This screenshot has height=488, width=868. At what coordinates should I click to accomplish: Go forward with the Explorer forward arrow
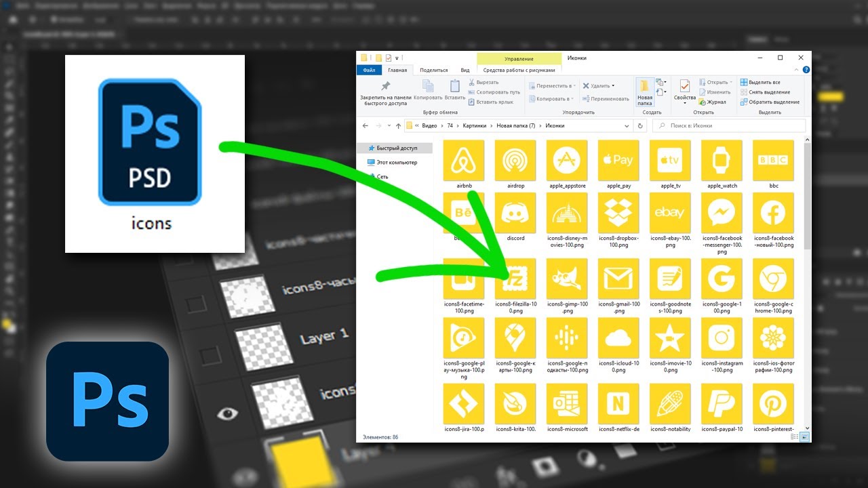pyautogui.click(x=378, y=126)
